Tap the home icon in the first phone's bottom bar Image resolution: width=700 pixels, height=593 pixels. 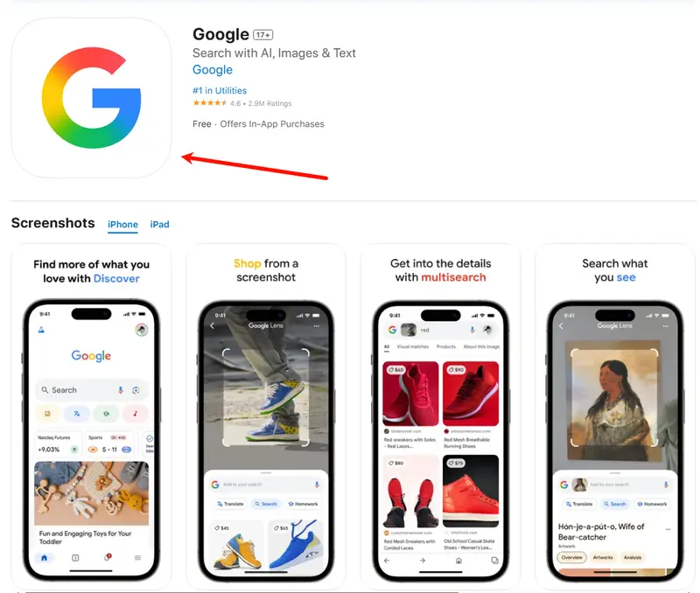(45, 558)
